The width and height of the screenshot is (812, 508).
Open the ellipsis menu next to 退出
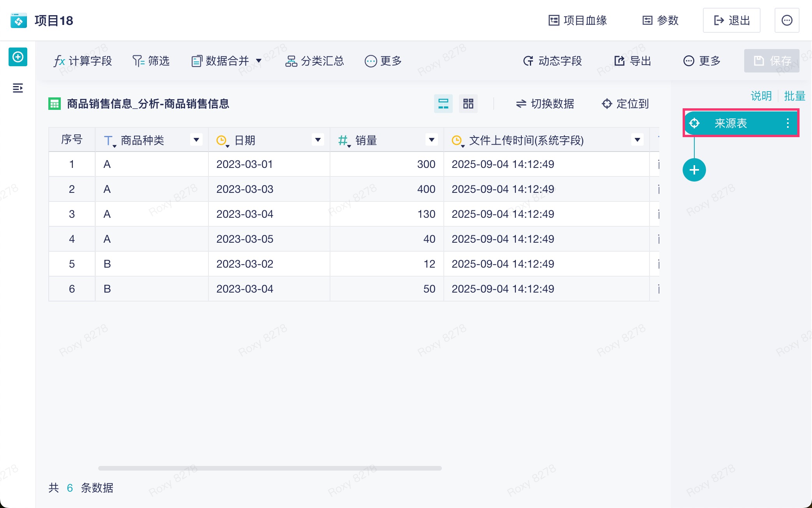(x=787, y=20)
